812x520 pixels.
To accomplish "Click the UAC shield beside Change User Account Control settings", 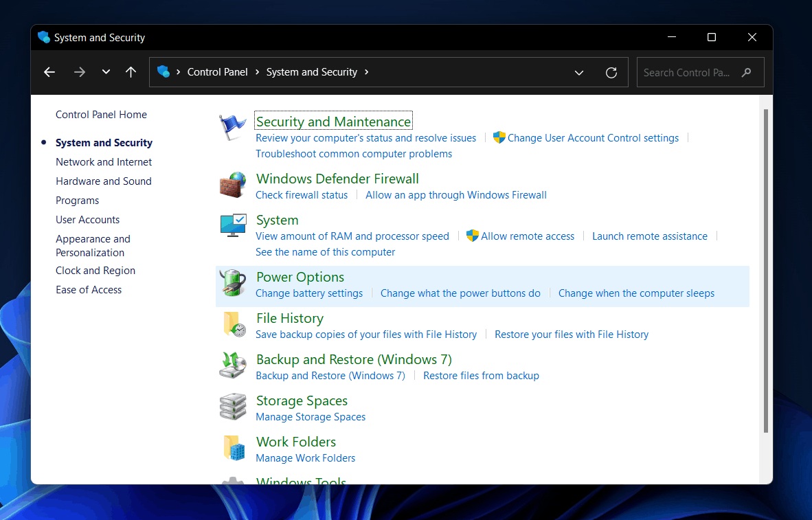I will 499,137.
